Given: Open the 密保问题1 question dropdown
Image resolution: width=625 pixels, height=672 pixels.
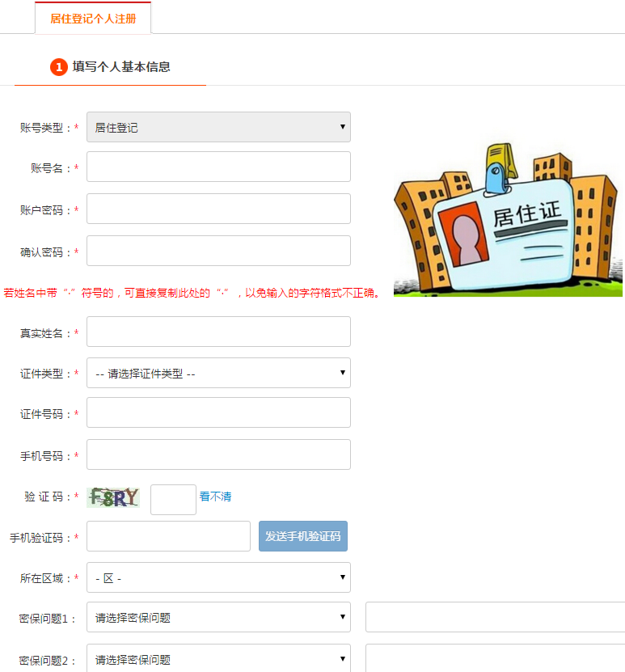Looking at the screenshot, I should (218, 617).
